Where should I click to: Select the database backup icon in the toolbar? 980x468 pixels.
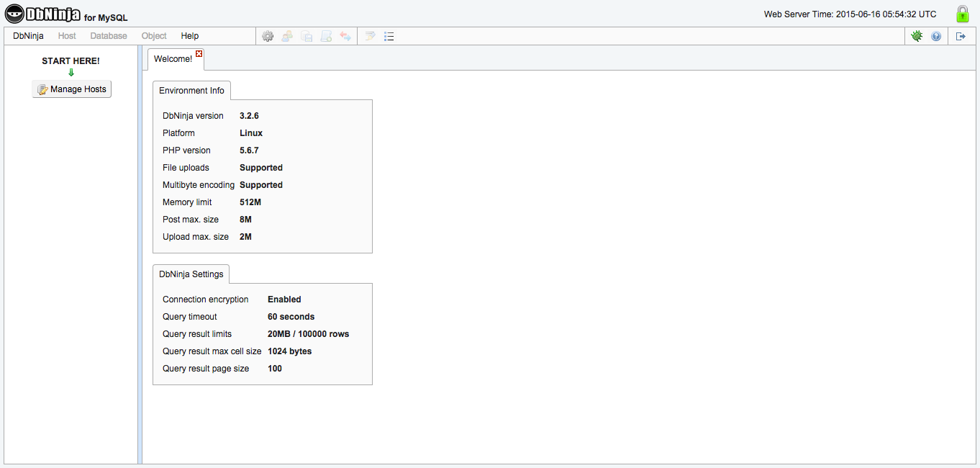click(307, 36)
